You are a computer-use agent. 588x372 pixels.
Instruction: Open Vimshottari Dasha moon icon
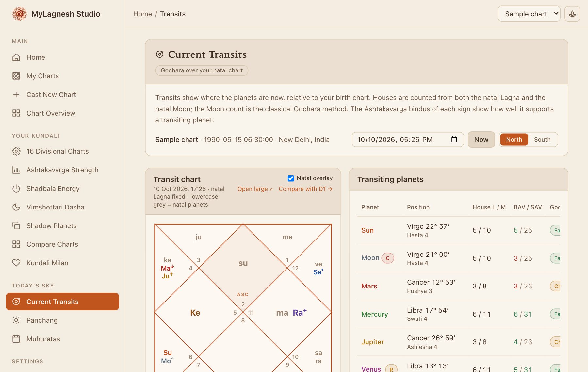16,207
